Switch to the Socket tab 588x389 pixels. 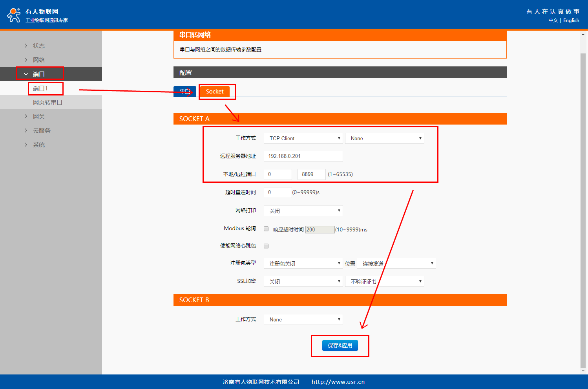click(215, 92)
